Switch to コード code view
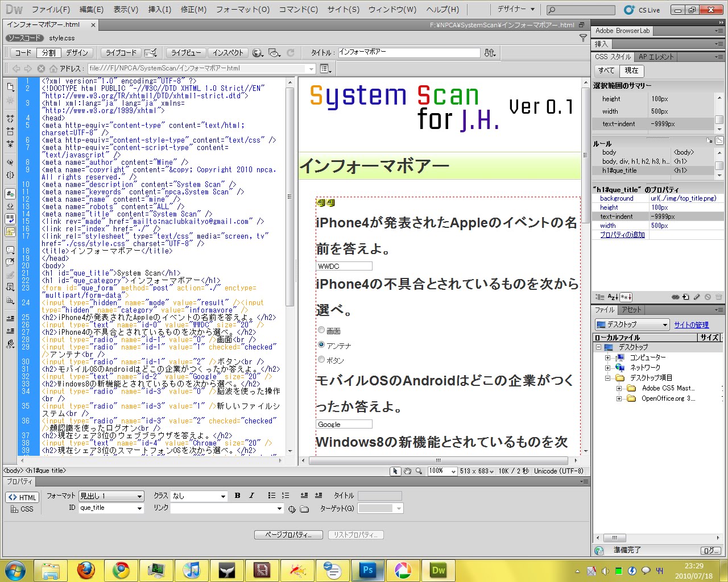Viewport: 728px width, 582px height. [x=23, y=52]
